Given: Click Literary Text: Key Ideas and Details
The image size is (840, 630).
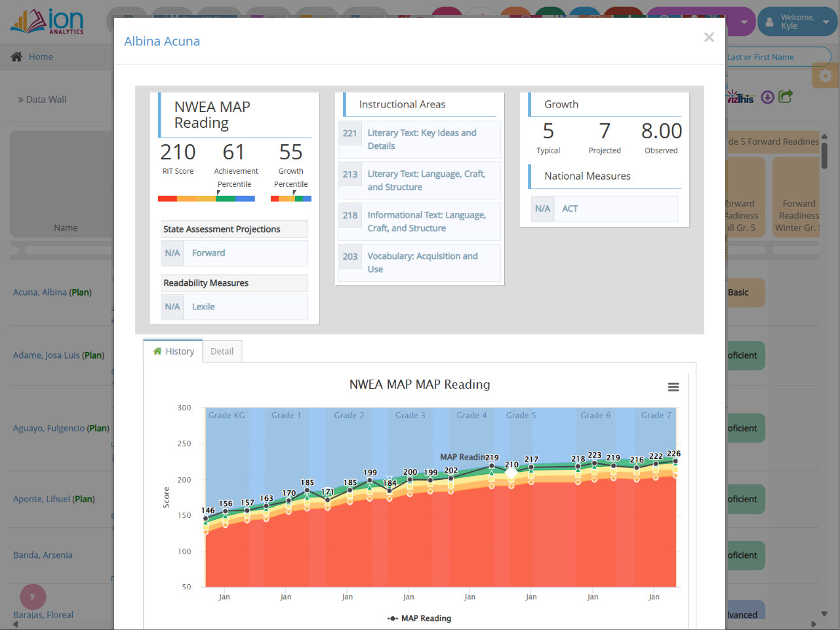Looking at the screenshot, I should coord(420,139).
